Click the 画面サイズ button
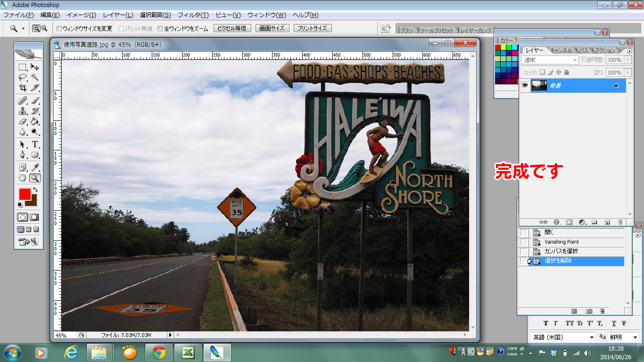The height and width of the screenshot is (362, 644). coord(272,28)
